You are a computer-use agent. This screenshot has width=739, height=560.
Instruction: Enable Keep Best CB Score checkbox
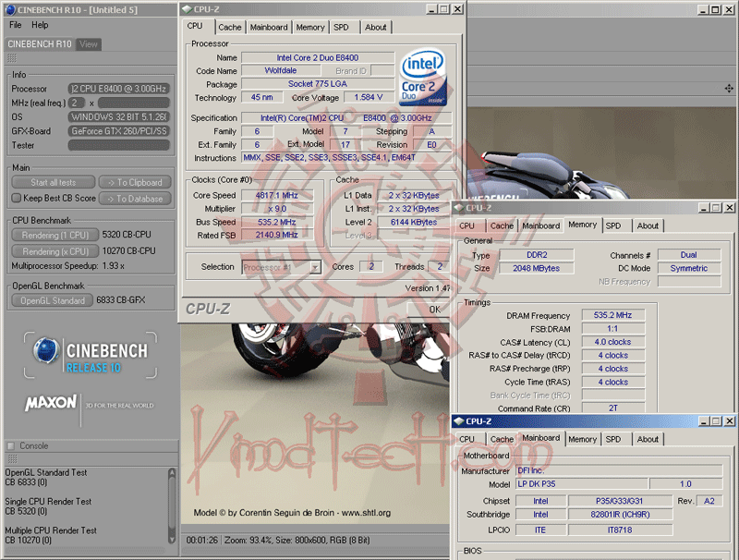(x=17, y=198)
